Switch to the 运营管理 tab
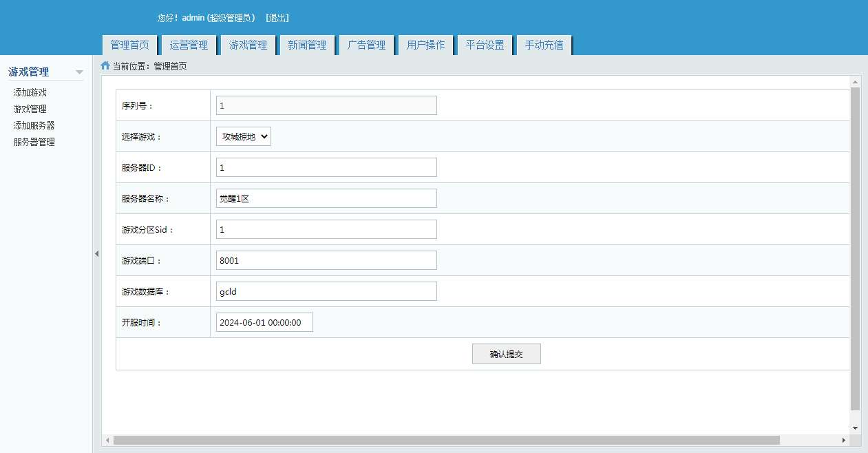This screenshot has height=453, width=868. (189, 45)
